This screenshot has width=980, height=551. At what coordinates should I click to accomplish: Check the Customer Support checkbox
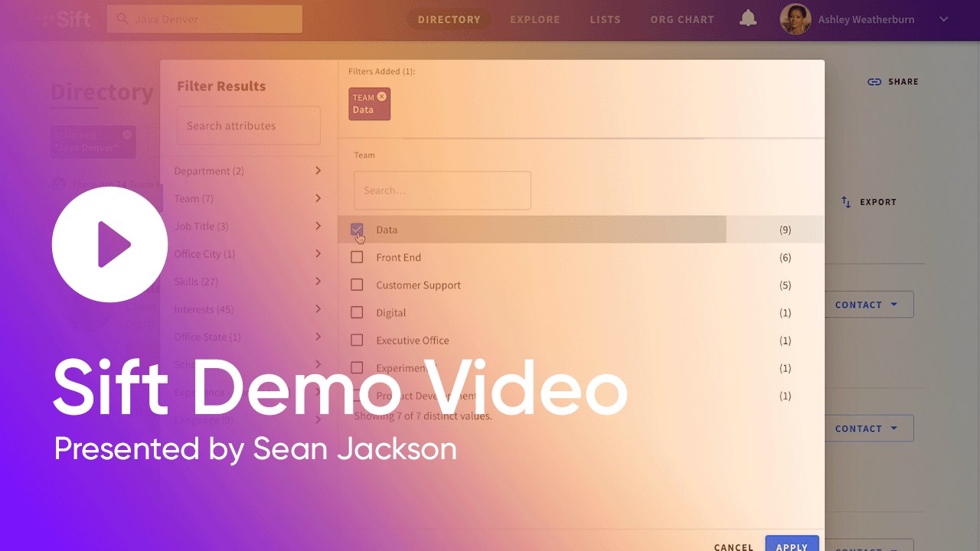[357, 285]
